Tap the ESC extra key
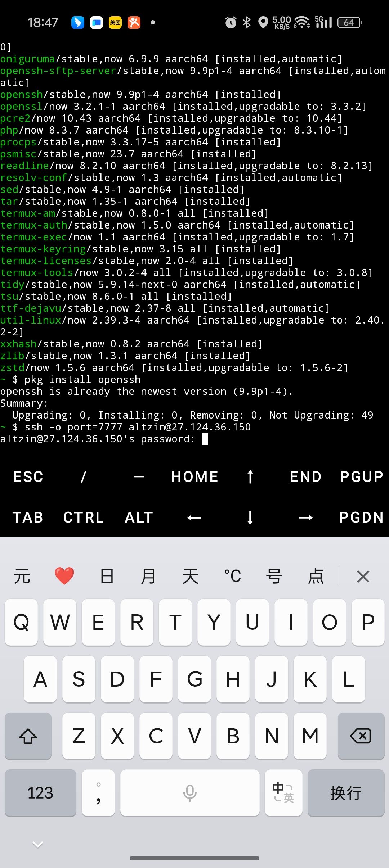Viewport: 389px width, 868px height. click(x=28, y=476)
